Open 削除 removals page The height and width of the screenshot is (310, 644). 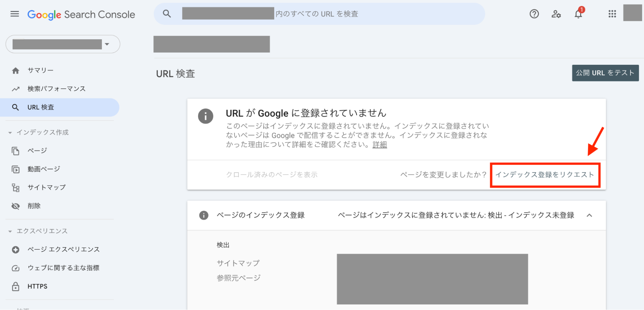(34, 206)
